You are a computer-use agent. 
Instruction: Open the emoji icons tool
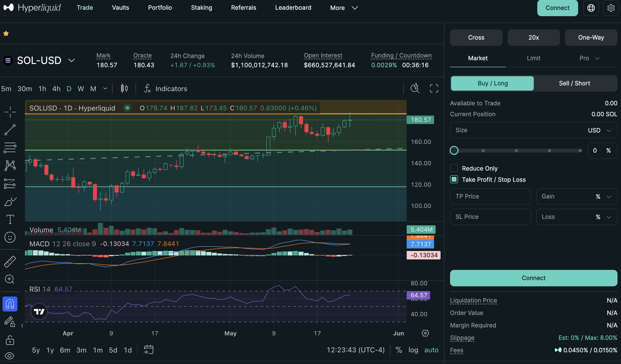[10, 237]
